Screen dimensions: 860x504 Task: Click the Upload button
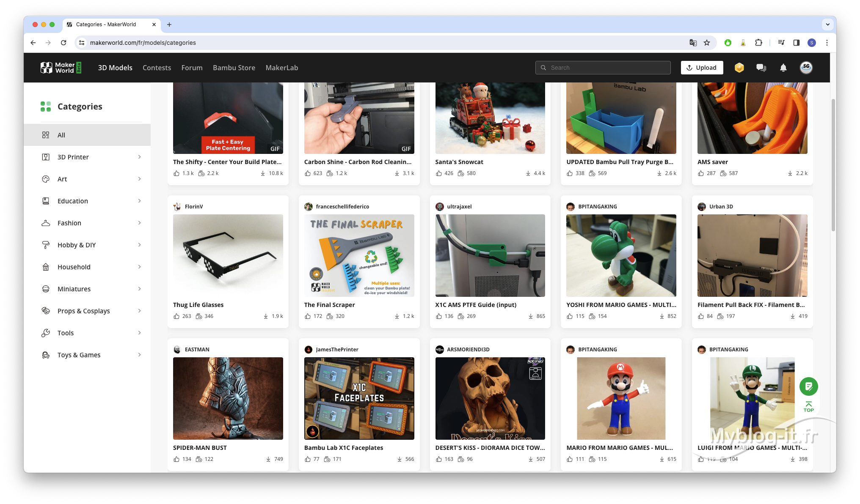(702, 68)
